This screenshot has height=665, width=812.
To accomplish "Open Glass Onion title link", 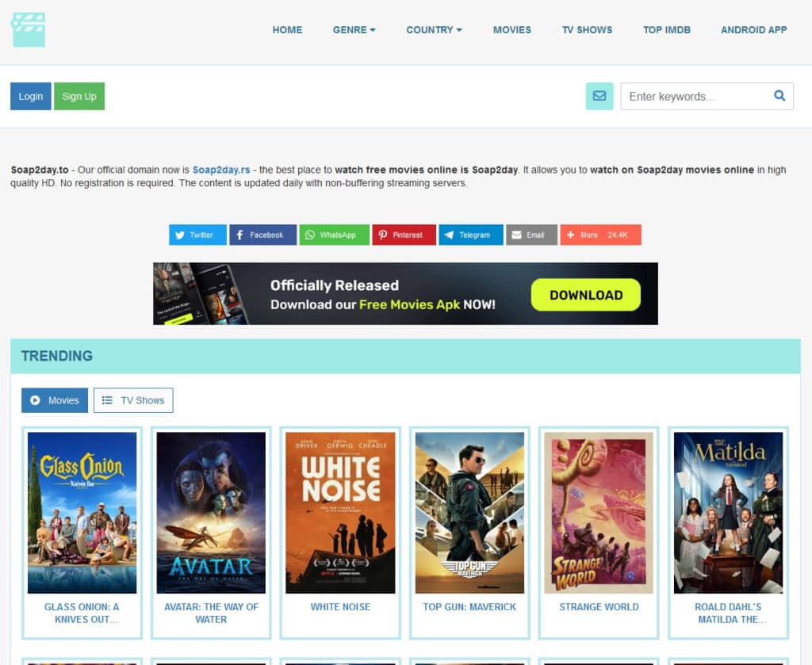I will coord(82,613).
